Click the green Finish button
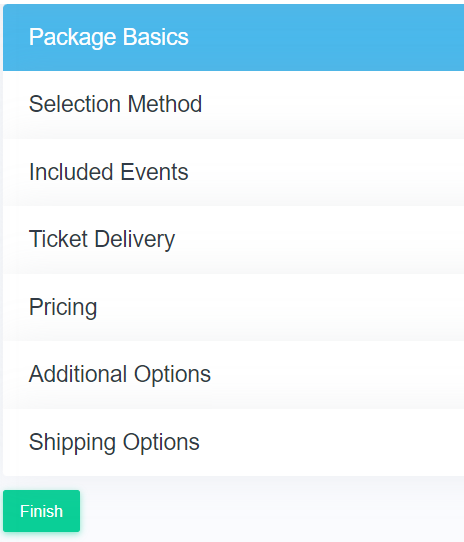Image resolution: width=464 pixels, height=542 pixels. click(x=41, y=511)
